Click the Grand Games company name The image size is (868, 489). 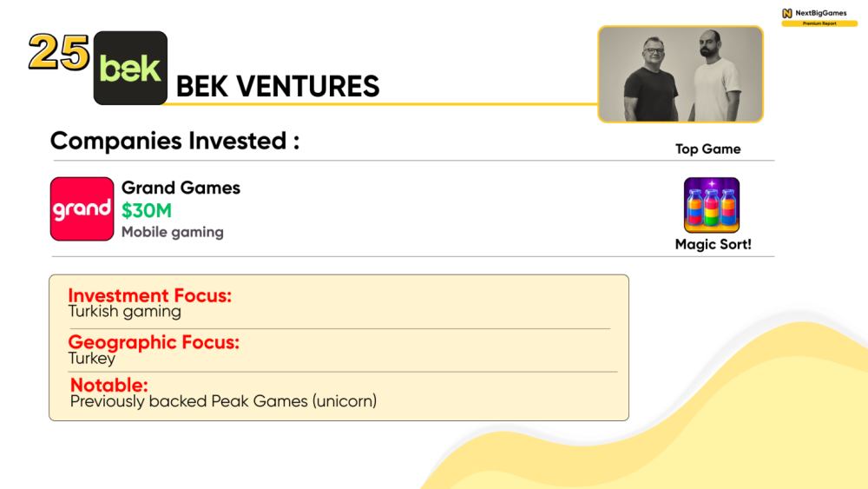pos(181,188)
